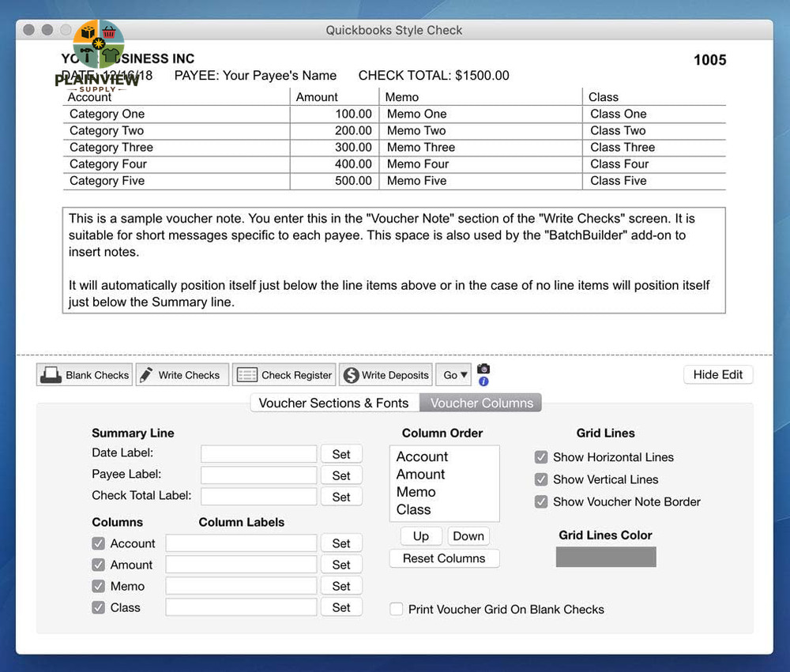Click the camera snapshot icon

(483, 369)
